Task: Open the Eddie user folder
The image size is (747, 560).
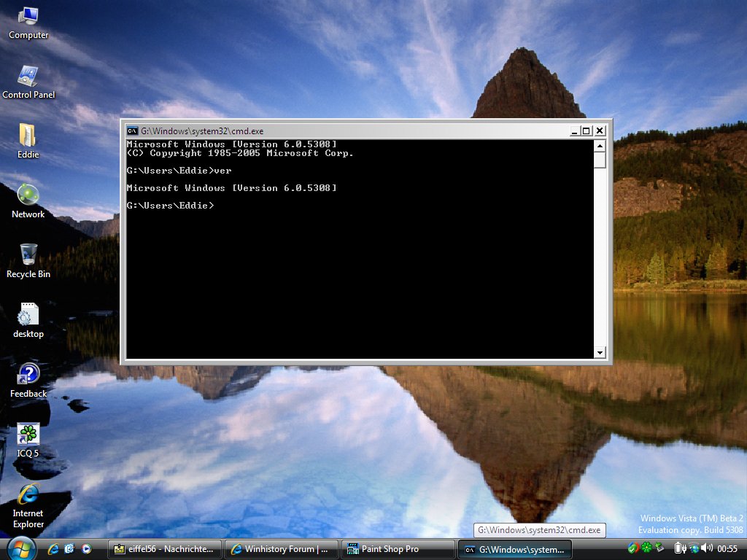Action: 28,134
